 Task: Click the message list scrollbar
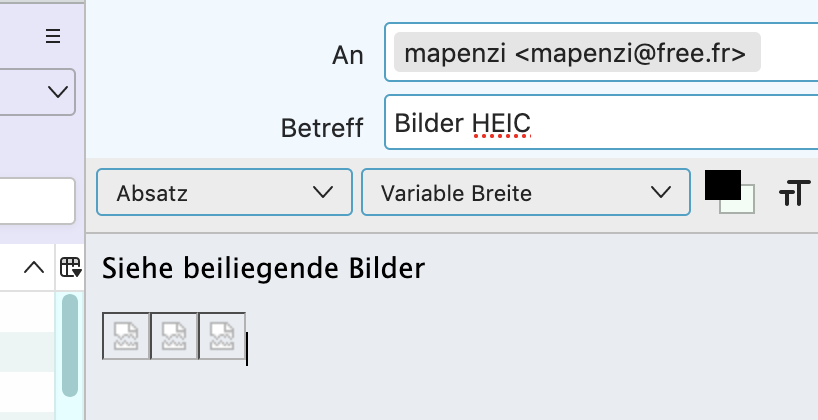(x=70, y=345)
